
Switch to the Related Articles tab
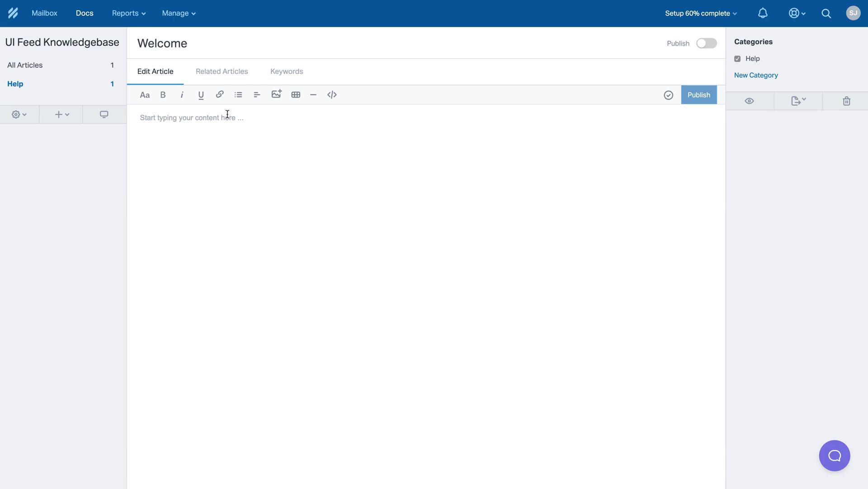[221, 71]
